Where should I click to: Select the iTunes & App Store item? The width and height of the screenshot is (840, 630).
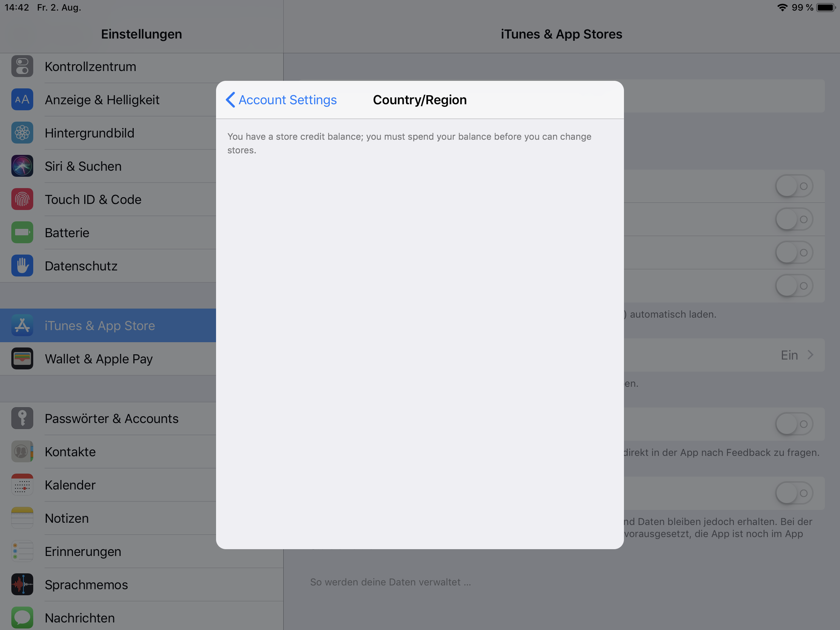(x=100, y=326)
